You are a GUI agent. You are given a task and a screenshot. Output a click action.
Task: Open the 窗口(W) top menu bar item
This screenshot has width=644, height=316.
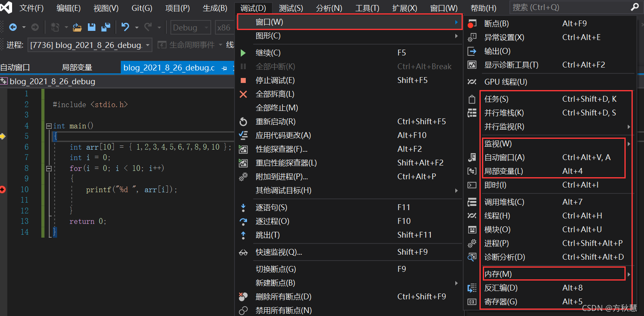pos(444,8)
